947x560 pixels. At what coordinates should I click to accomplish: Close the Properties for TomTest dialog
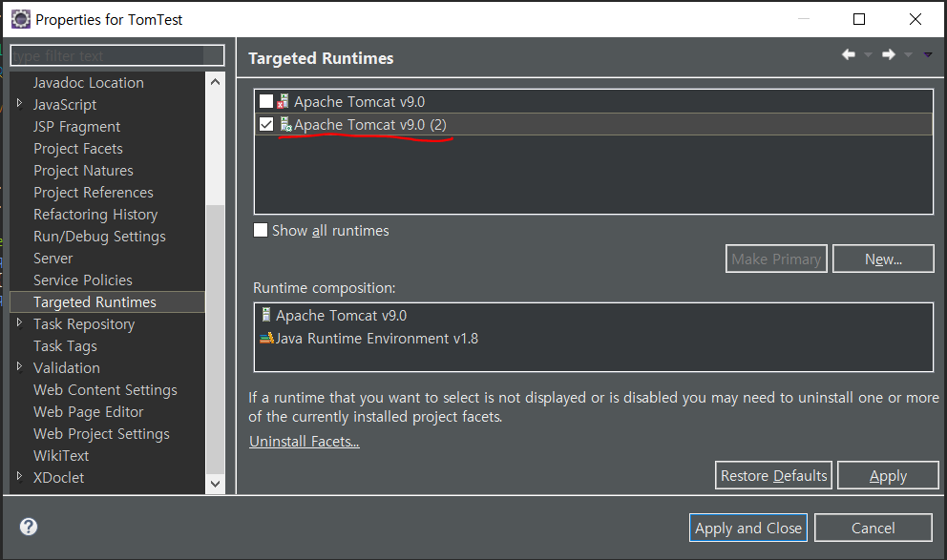pos(915,19)
